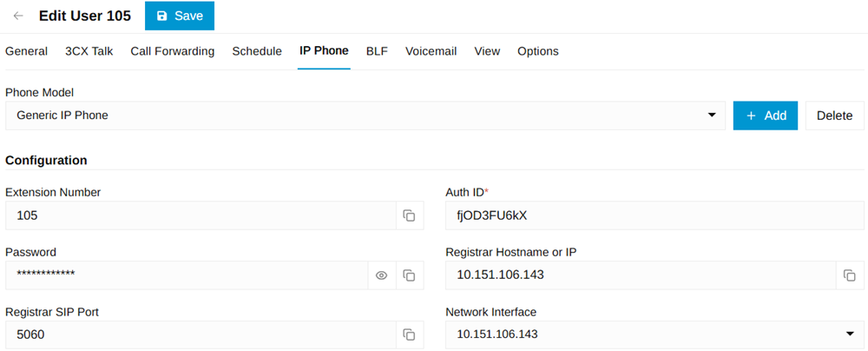Click the 'Configuration' section heading
The width and height of the screenshot is (868, 351).
coord(47,160)
